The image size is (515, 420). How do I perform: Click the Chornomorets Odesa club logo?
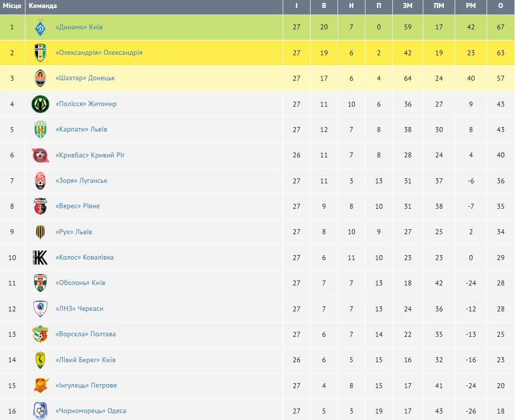[x=40, y=411]
